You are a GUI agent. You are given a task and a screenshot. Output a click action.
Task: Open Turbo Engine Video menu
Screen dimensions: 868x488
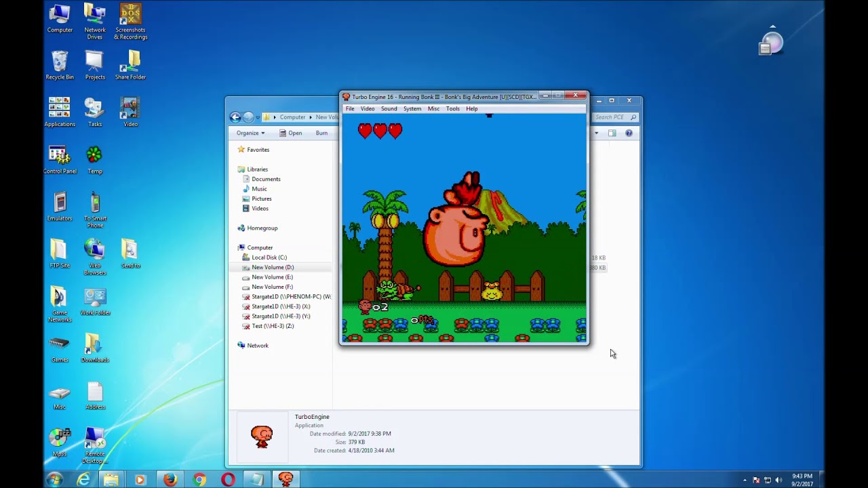click(368, 108)
